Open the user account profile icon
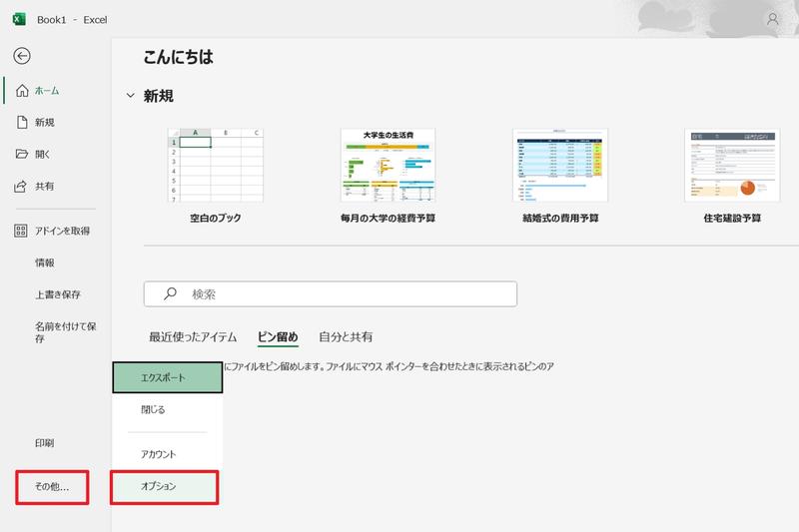The height and width of the screenshot is (532, 799). coord(772,19)
